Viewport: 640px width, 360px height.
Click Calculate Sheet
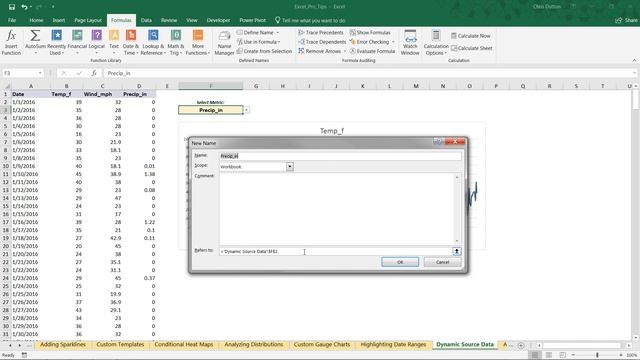click(x=471, y=48)
